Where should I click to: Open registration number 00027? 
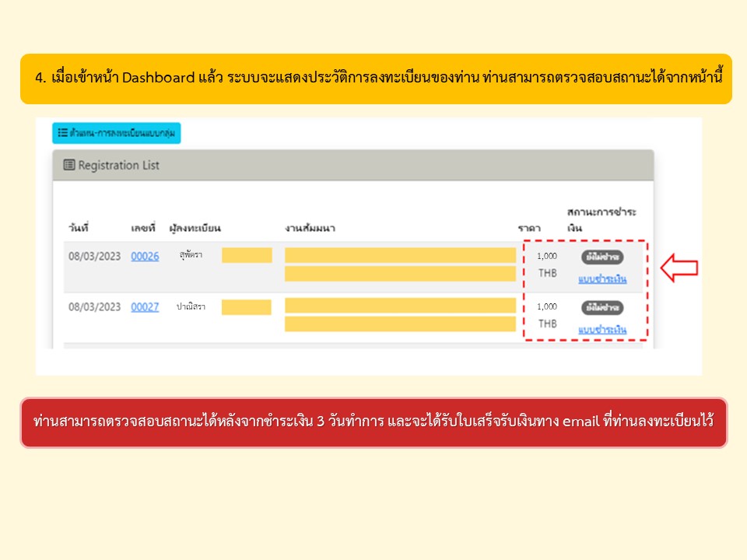pos(145,306)
